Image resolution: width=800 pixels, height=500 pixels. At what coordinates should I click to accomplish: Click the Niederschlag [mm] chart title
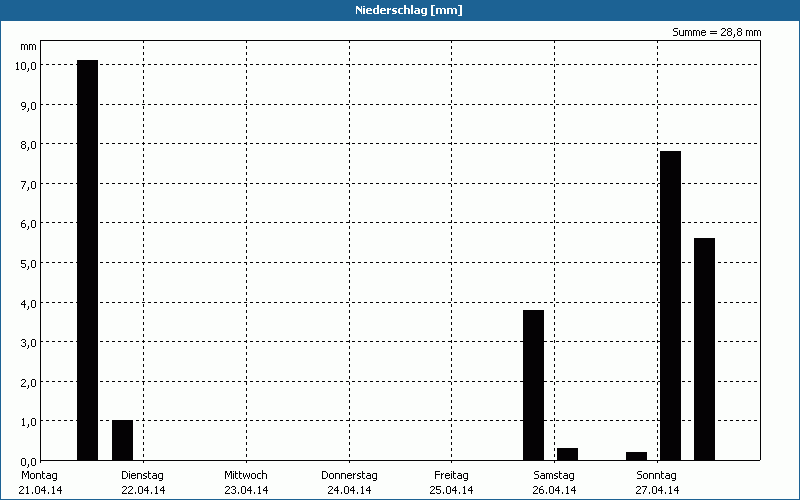click(x=409, y=10)
